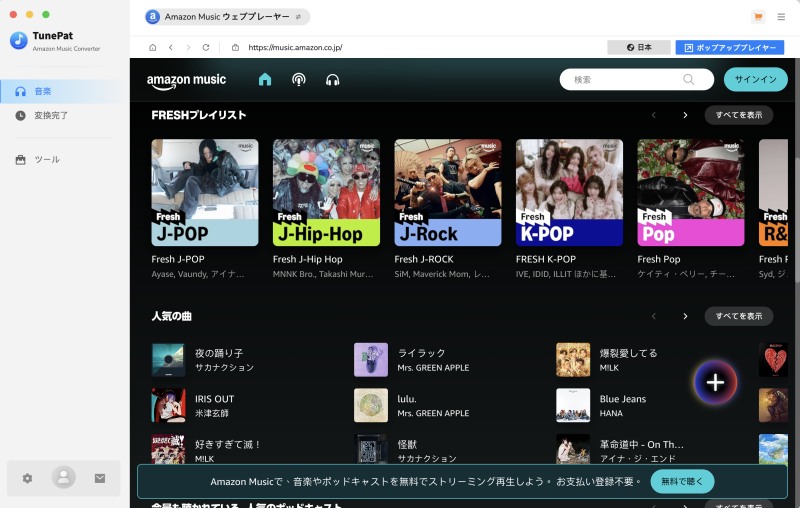
Task: Click the TunePat app logo
Action: pyautogui.click(x=19, y=40)
